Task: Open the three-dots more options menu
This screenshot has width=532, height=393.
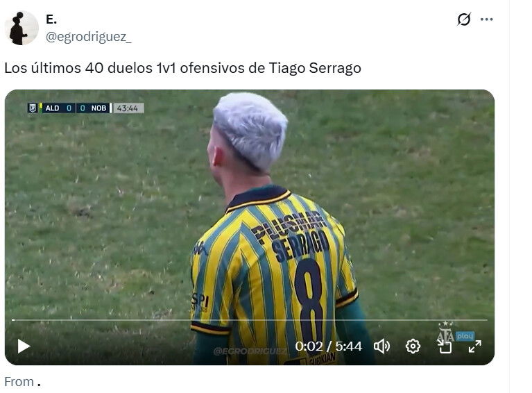Action: (486, 19)
